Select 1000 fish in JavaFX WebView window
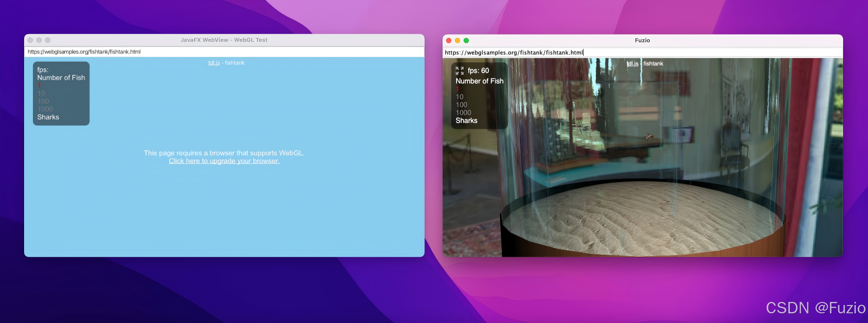 point(45,109)
